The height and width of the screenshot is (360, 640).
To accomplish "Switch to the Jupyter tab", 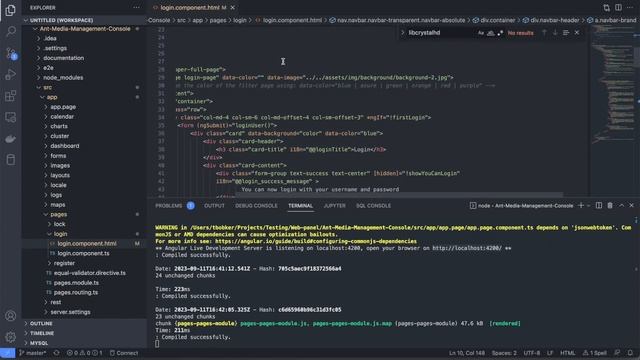I will (334, 206).
